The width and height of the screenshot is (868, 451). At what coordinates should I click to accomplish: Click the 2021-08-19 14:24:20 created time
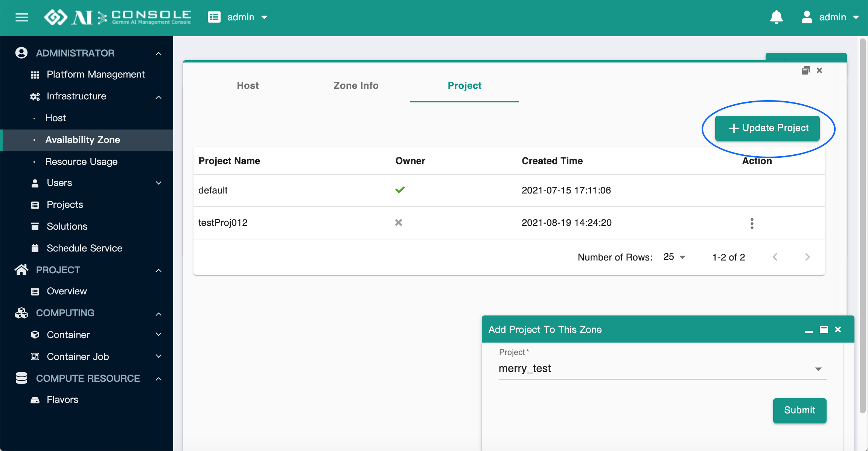pos(566,223)
